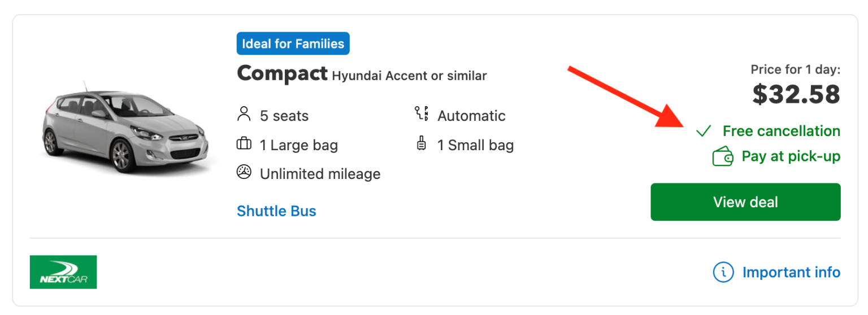
Task: Click the important info circle icon
Action: pyautogui.click(x=723, y=272)
